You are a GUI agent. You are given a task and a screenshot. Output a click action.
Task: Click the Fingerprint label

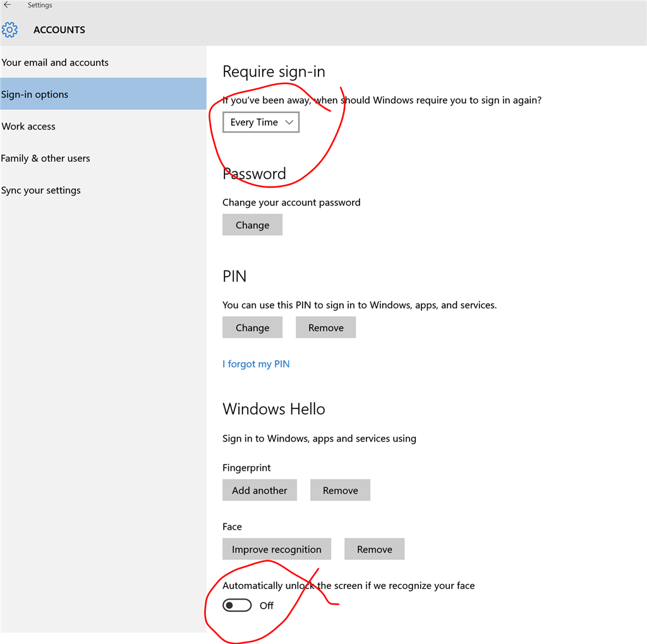click(246, 468)
